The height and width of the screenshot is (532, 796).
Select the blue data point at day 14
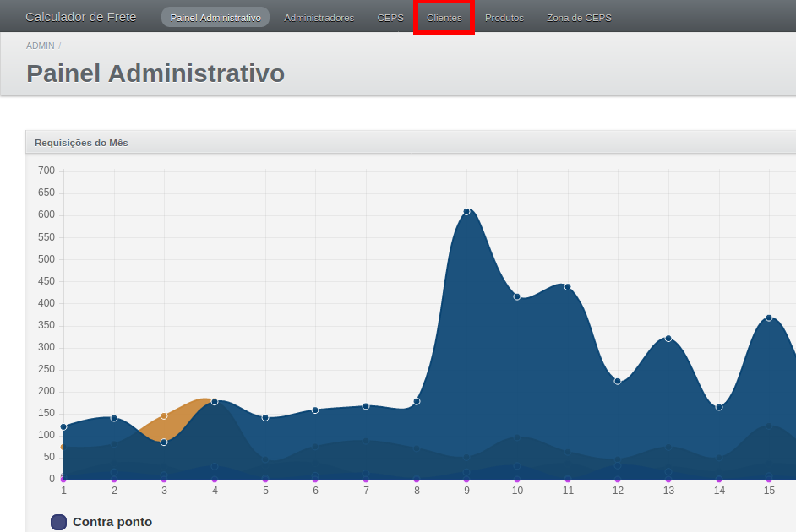click(719, 407)
